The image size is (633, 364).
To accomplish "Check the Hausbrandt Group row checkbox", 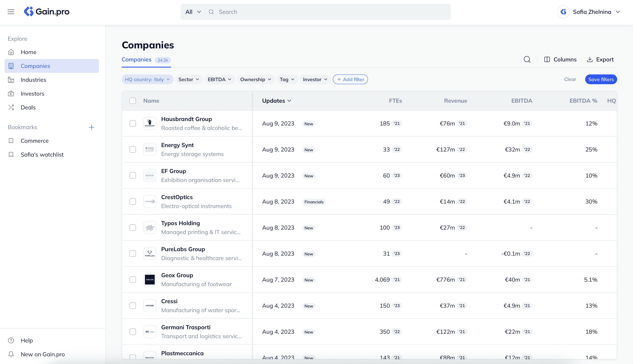I will click(133, 123).
